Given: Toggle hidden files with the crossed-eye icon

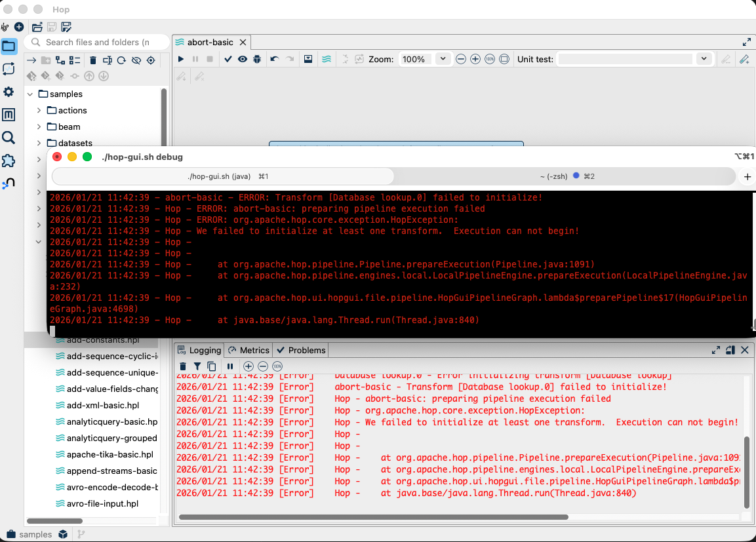Looking at the screenshot, I should pyautogui.click(x=136, y=60).
